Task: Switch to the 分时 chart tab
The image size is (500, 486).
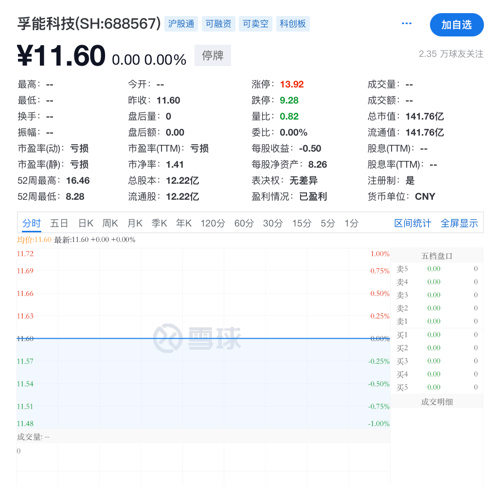Action: (31, 223)
